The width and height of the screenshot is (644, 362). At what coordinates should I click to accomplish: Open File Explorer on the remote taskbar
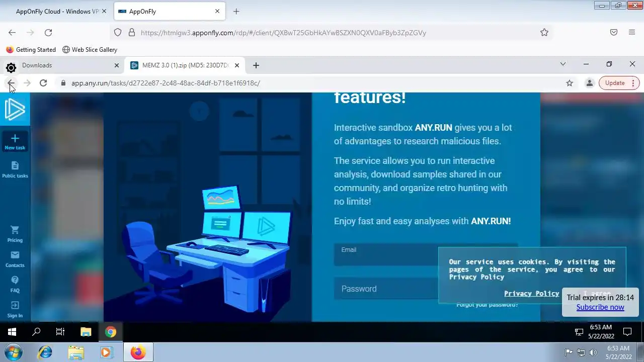pyautogui.click(x=86, y=332)
